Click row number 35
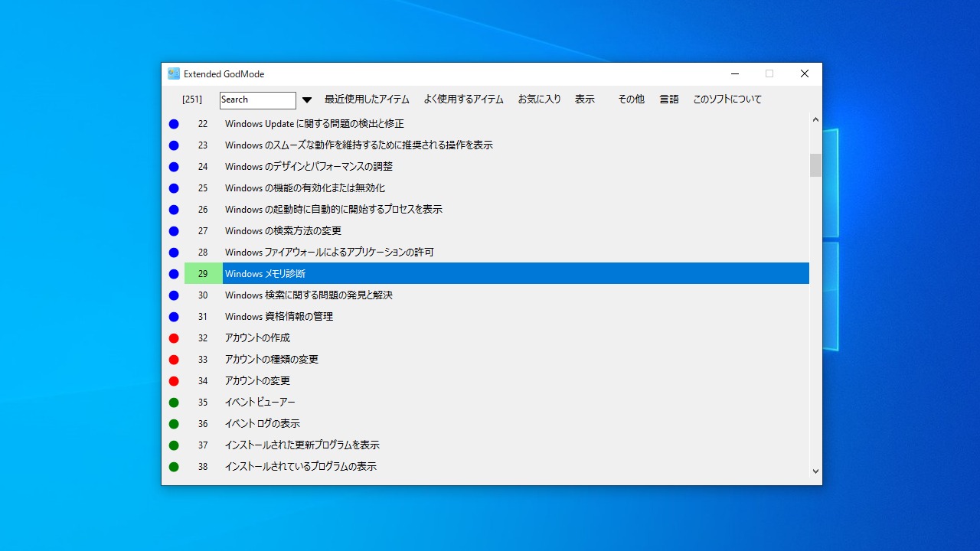 [203, 403]
